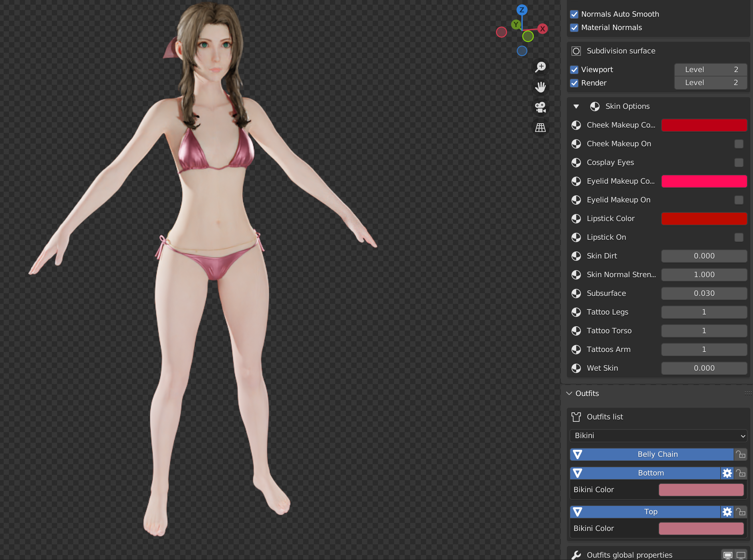Click the Subdivision surface icon
The image size is (753, 560).
(576, 51)
